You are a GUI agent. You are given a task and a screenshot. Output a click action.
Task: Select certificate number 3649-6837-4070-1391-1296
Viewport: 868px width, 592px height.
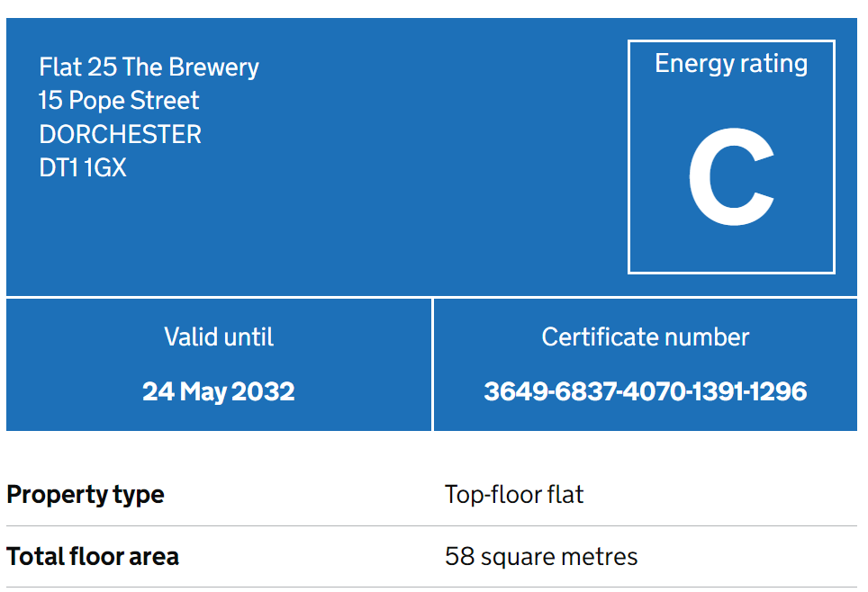(646, 391)
